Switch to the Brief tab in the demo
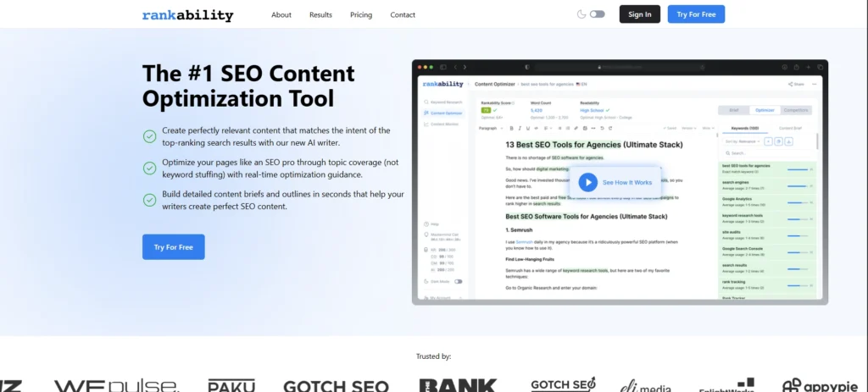 click(734, 110)
